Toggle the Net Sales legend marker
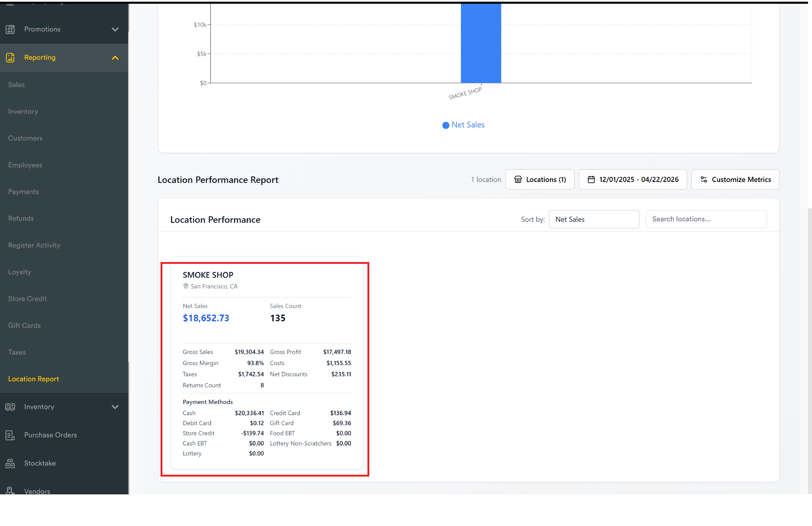Screen dimensions: 812x526 coord(446,125)
